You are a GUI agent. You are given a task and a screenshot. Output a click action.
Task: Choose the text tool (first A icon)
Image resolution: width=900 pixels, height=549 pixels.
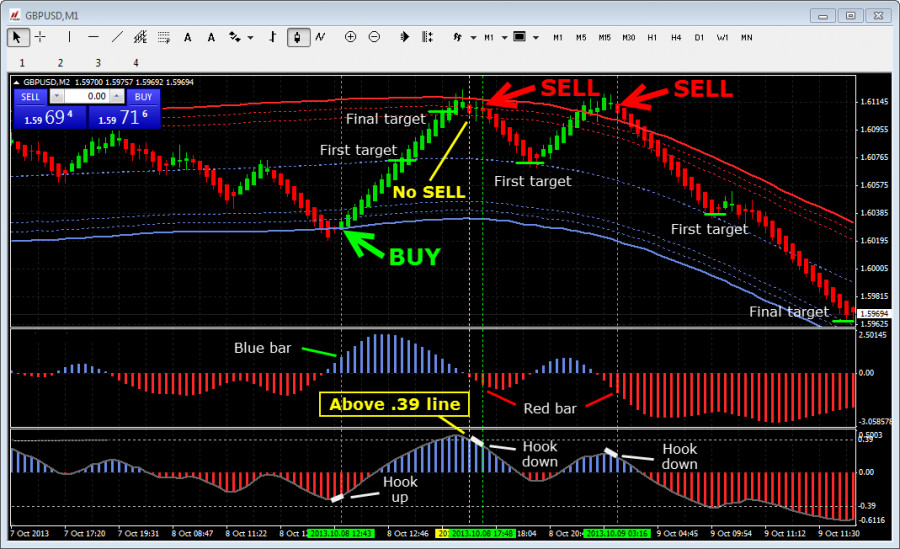point(188,37)
